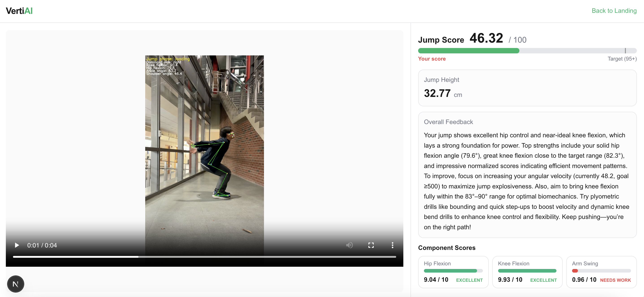Screen dimensions: 644x297
Task: Click the Next.js dev tools badge
Action: (15, 284)
